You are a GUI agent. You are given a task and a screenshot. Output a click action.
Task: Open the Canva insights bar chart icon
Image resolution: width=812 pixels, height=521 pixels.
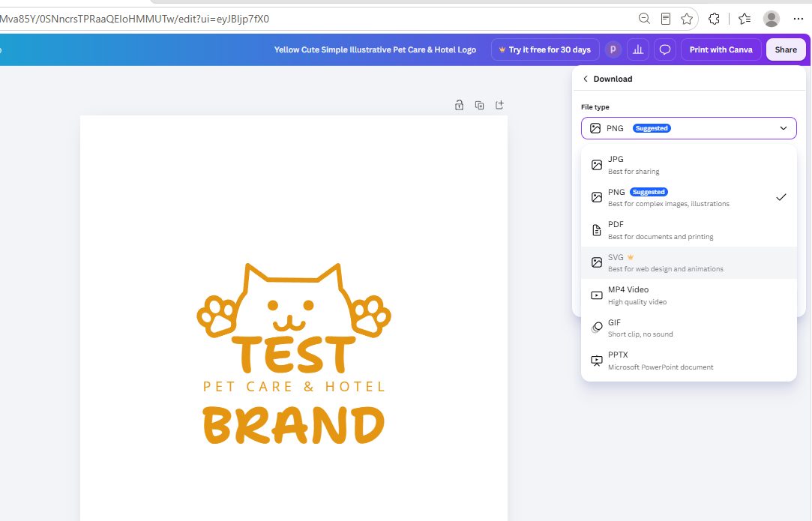pos(638,49)
